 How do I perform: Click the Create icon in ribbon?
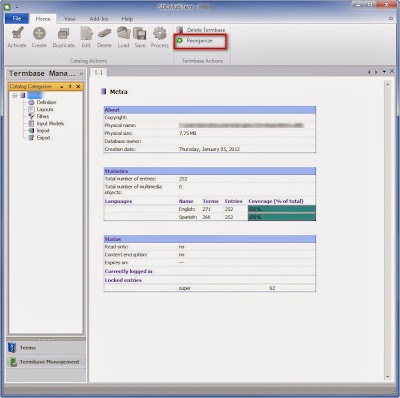(39, 37)
